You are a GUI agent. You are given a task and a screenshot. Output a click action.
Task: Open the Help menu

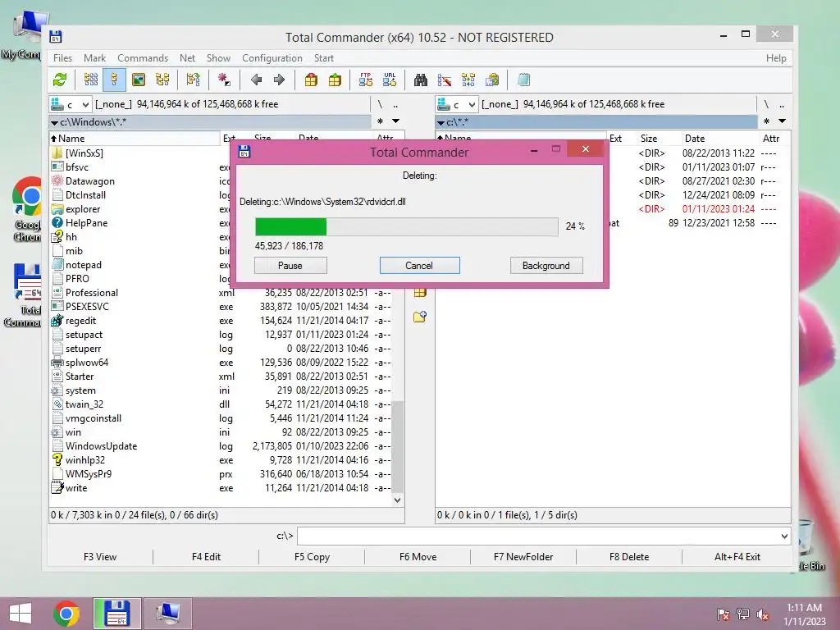(x=776, y=58)
